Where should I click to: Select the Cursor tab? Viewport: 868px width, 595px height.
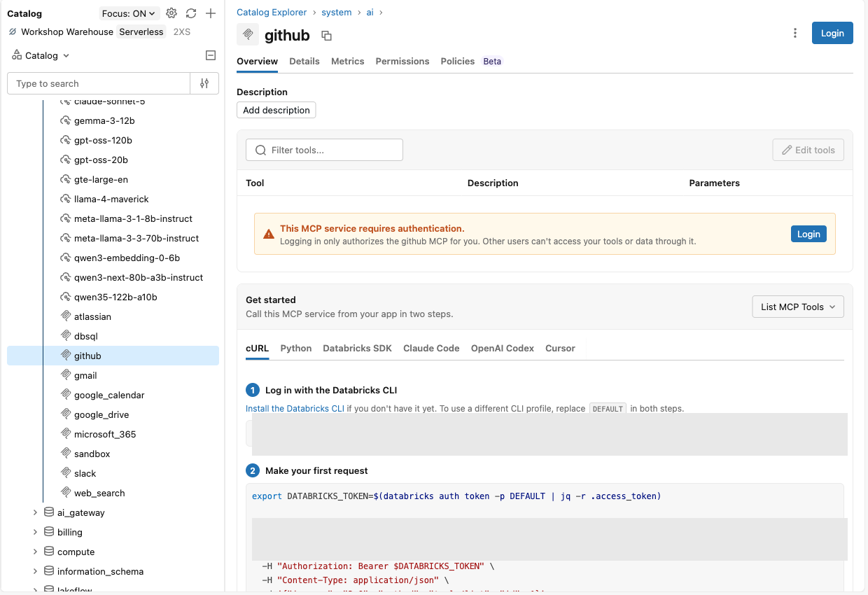pyautogui.click(x=560, y=348)
